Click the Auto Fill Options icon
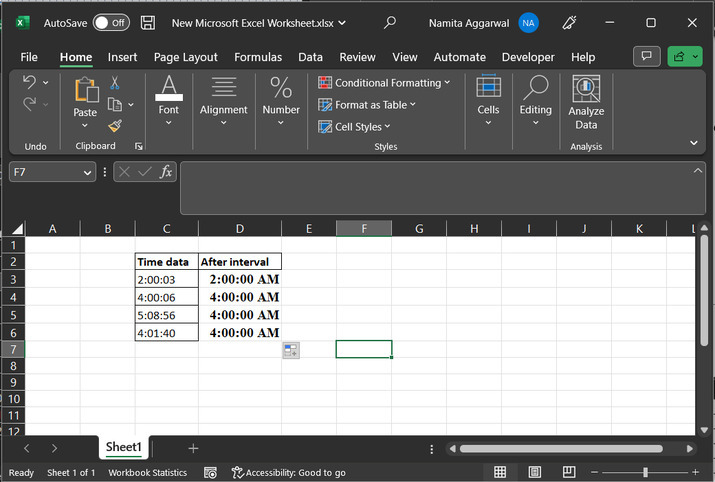Viewport: 715px width, 482px height. click(291, 350)
